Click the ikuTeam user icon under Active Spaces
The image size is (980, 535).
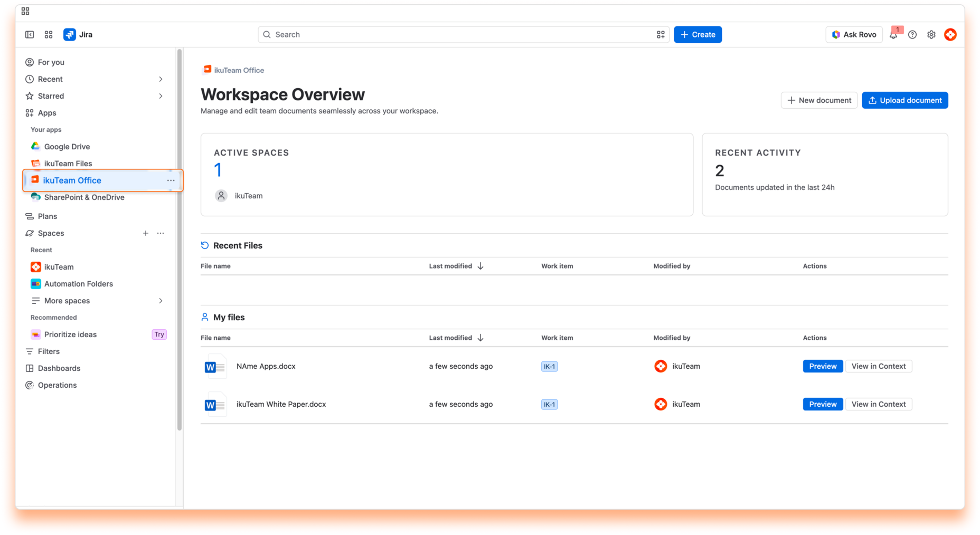(x=221, y=196)
